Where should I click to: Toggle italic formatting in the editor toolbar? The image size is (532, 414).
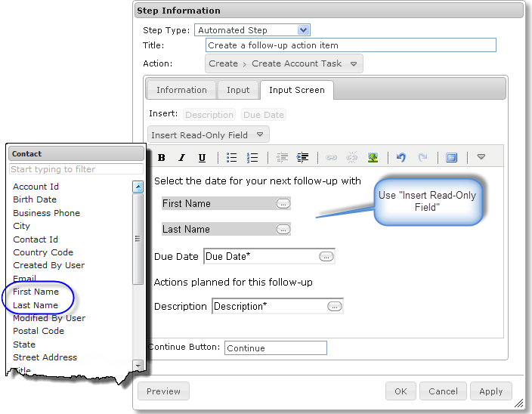pyautogui.click(x=181, y=158)
